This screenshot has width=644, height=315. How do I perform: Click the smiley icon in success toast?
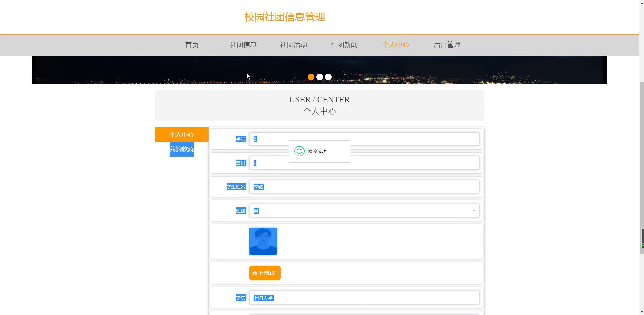pos(299,151)
